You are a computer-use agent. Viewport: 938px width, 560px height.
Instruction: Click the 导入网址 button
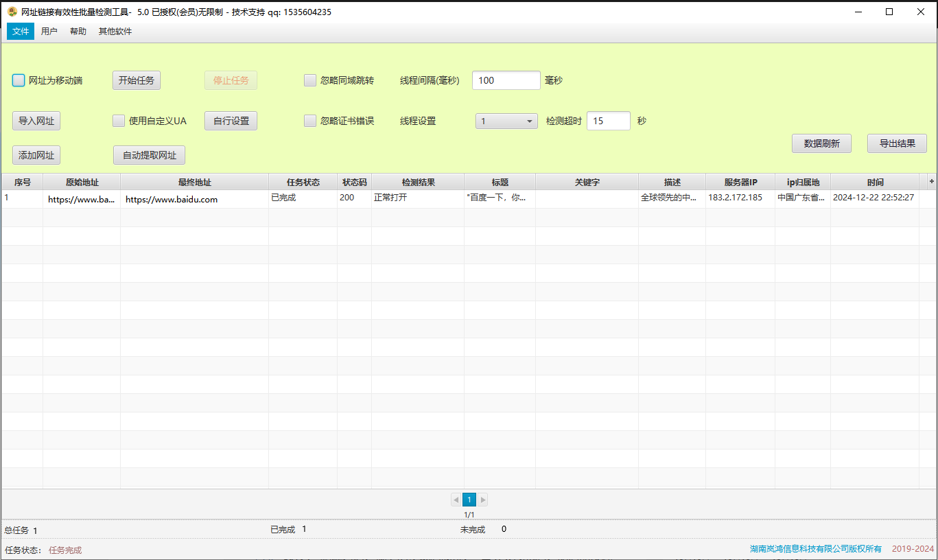point(36,121)
